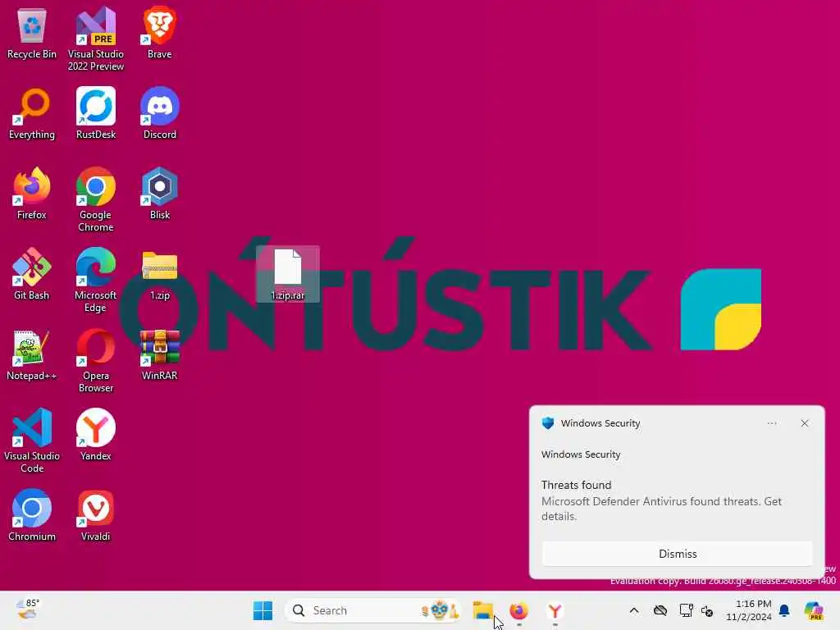
Task: Select the 1.zip.rar file on desktop
Action: (x=288, y=274)
